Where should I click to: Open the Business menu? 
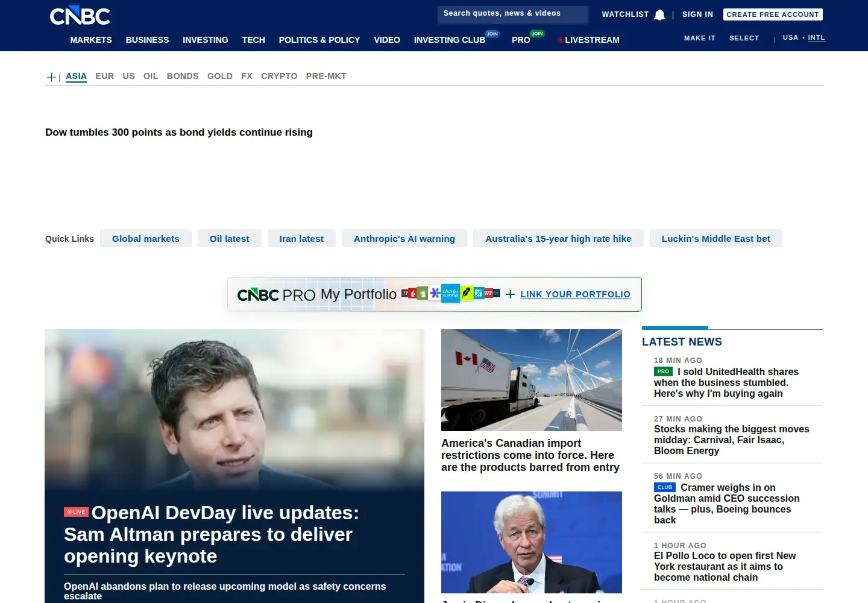pyautogui.click(x=147, y=40)
